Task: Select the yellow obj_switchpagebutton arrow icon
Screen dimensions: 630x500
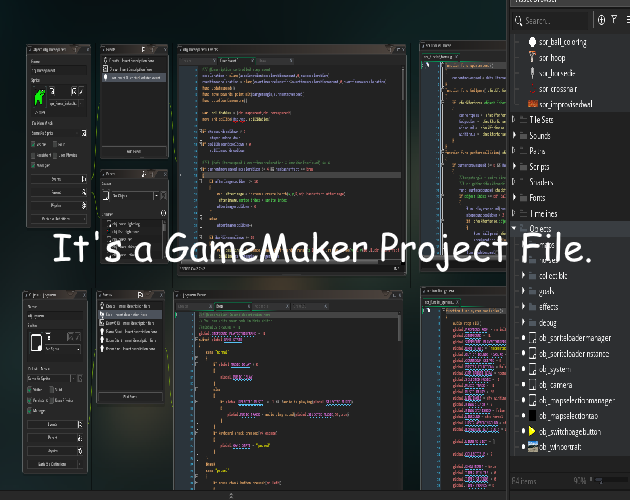Action: (532, 431)
